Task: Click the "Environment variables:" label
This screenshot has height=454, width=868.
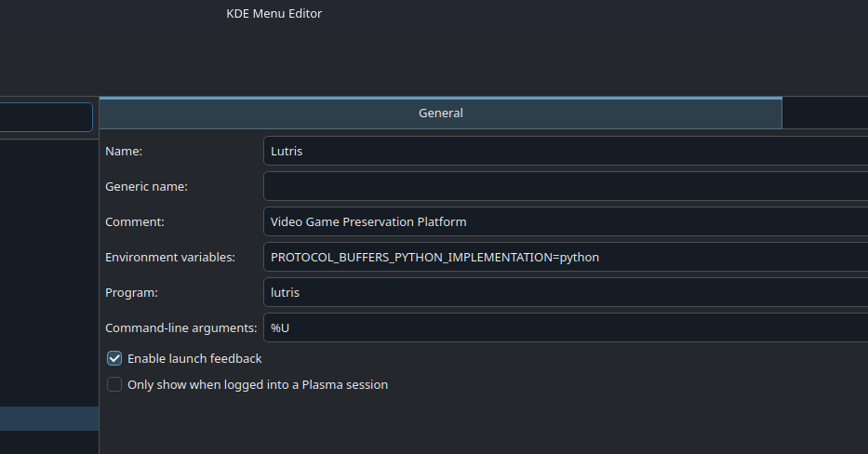Action: (170, 257)
